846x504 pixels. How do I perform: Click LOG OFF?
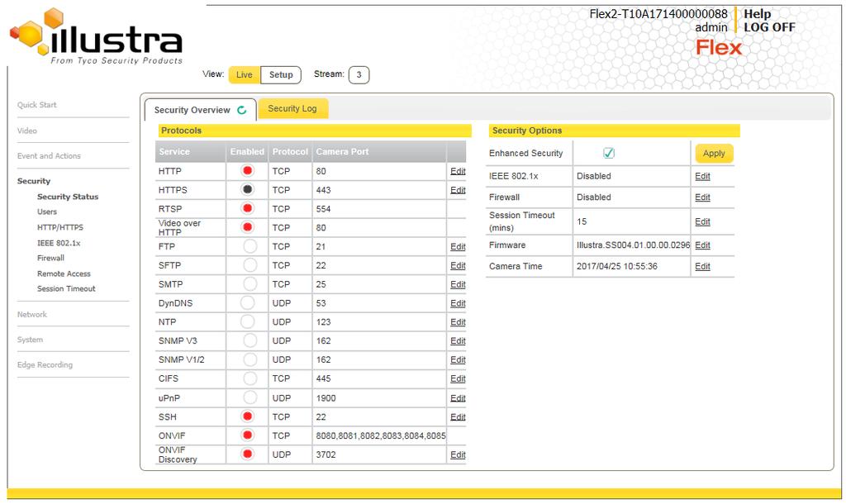tap(769, 27)
